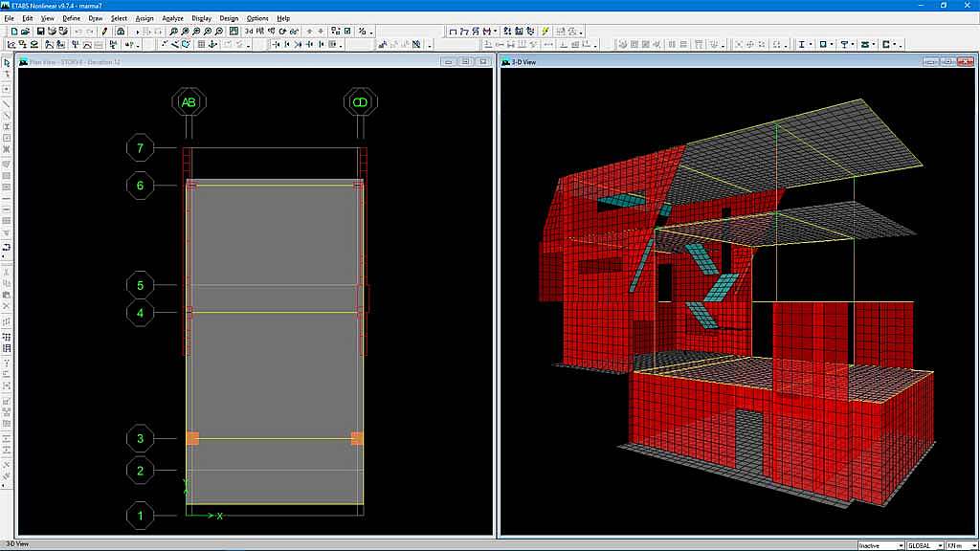
Task: Click the pencil refresh icon in toolbar
Action: [104, 31]
